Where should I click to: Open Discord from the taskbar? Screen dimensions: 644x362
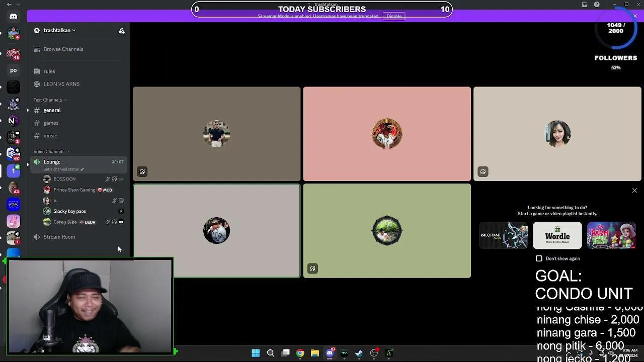coord(330,353)
